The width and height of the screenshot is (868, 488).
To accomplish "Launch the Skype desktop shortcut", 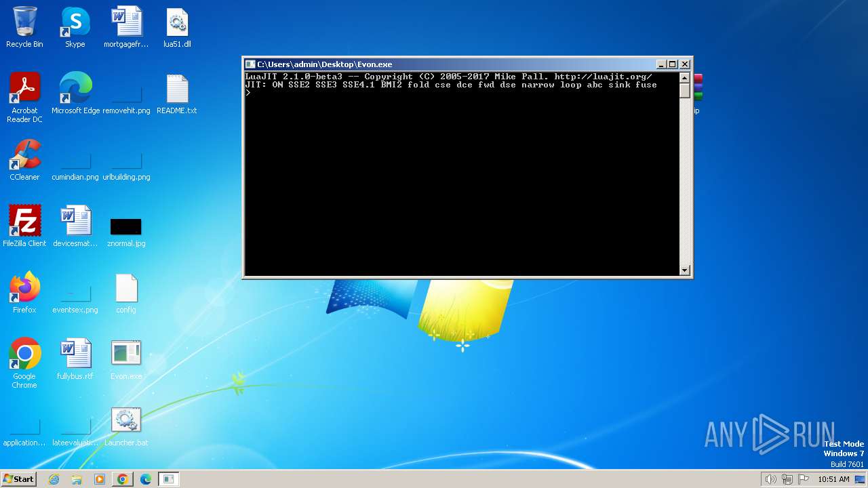I will pos(75,28).
